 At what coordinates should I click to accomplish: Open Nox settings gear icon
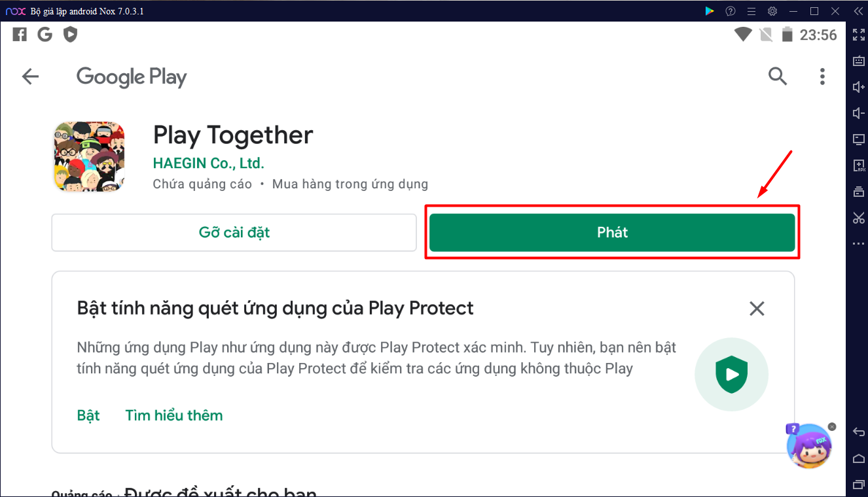click(772, 11)
